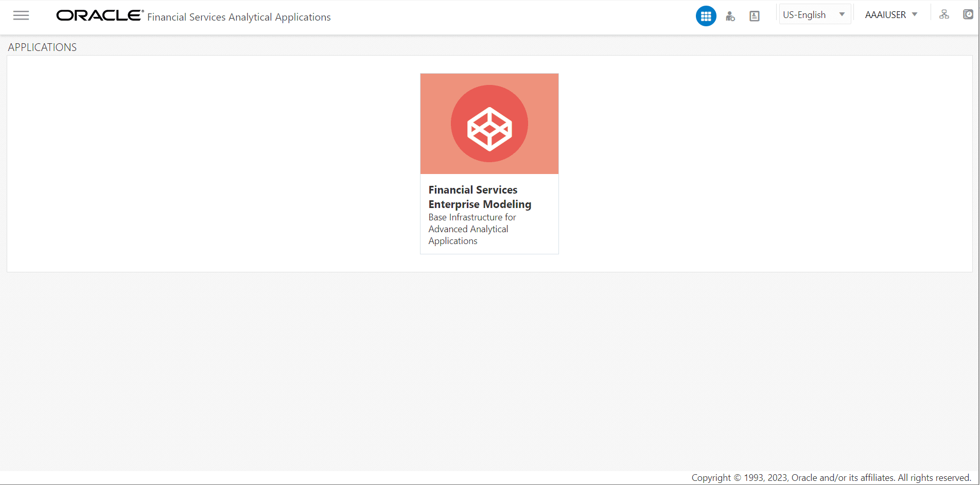Open the hamburger navigation menu
This screenshot has width=980, height=485.
tap(21, 15)
